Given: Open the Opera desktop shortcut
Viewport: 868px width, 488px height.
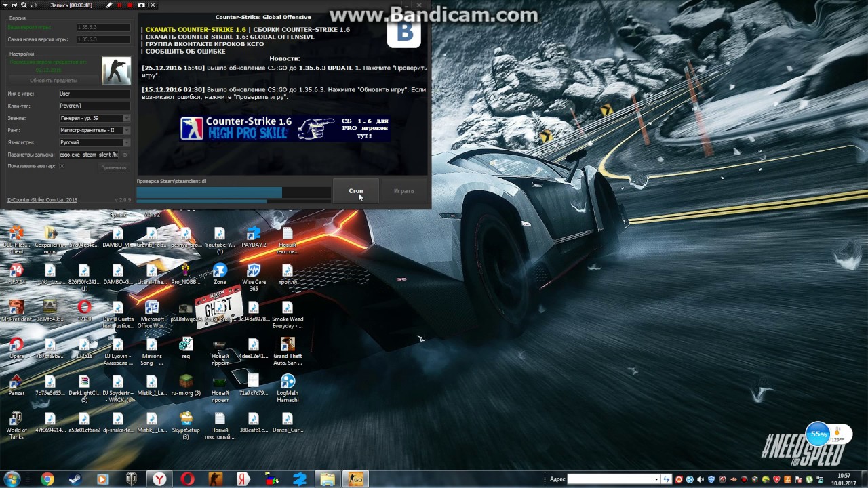Looking at the screenshot, I should (16, 349).
